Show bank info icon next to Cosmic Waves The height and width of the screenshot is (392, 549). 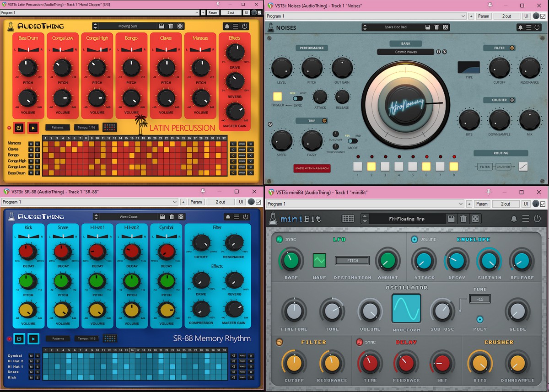tap(438, 52)
